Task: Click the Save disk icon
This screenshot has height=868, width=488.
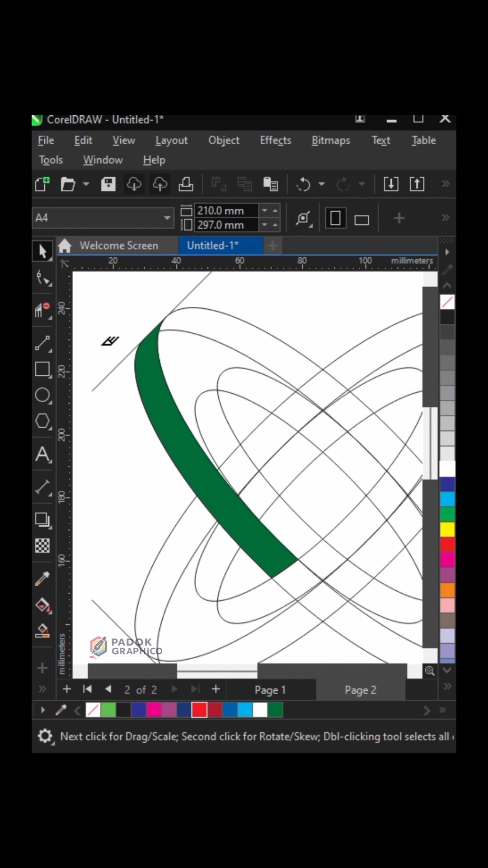Action: coord(108,184)
